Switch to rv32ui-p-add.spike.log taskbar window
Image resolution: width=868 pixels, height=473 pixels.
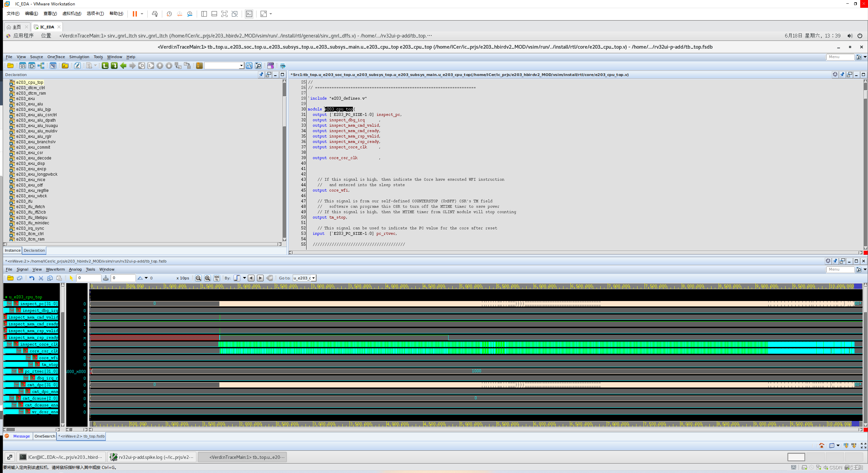(152, 457)
